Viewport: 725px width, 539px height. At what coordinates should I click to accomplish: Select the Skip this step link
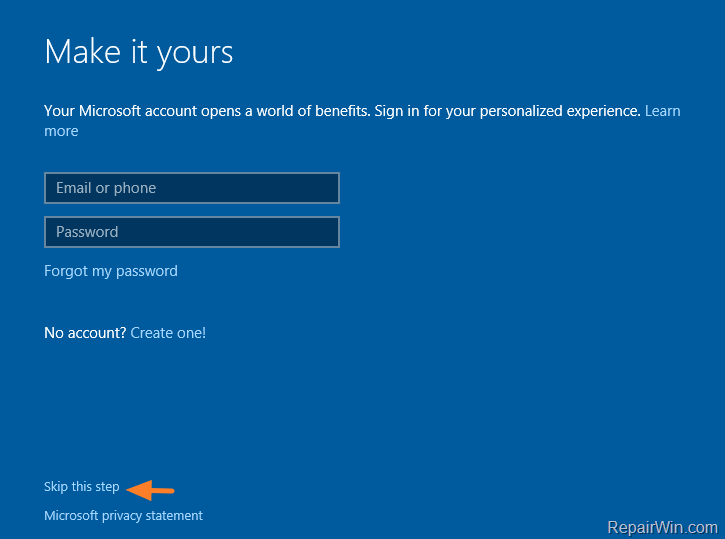[82, 487]
